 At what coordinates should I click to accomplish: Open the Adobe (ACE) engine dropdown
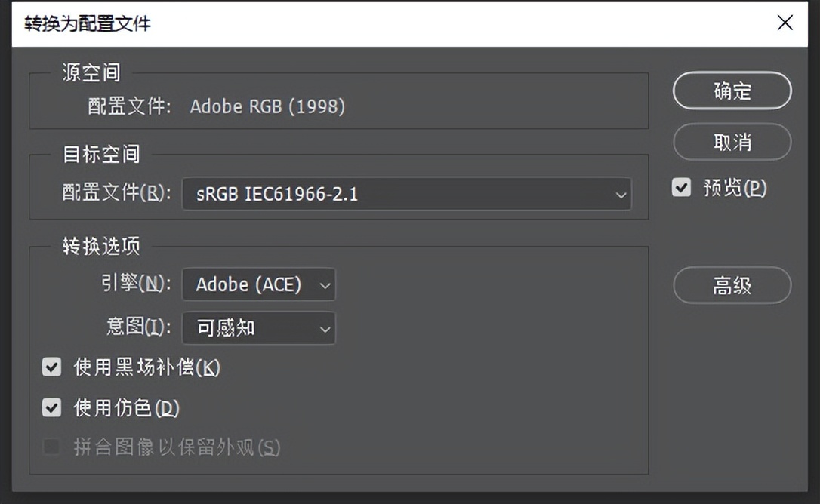tap(259, 284)
